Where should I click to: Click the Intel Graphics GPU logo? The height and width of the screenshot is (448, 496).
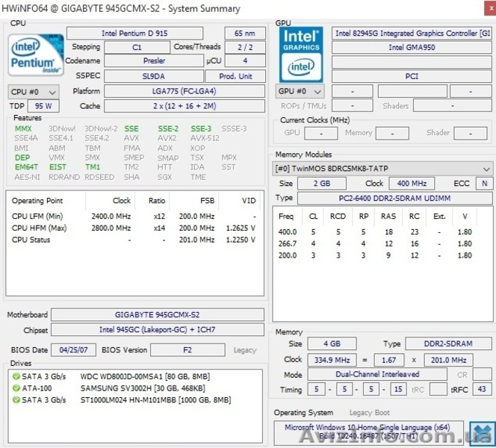tap(301, 55)
